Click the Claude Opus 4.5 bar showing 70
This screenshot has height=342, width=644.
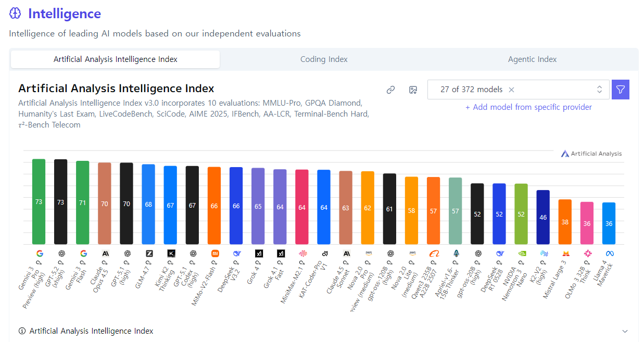105,204
